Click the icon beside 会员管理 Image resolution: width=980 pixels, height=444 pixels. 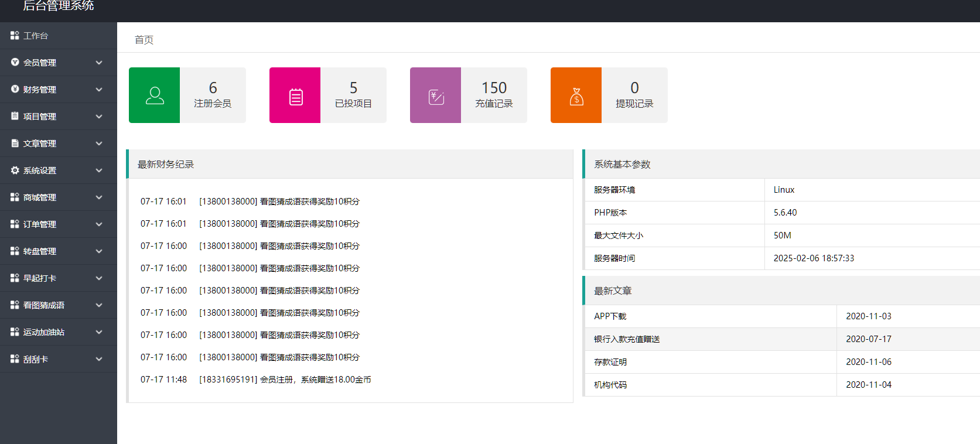pos(15,63)
